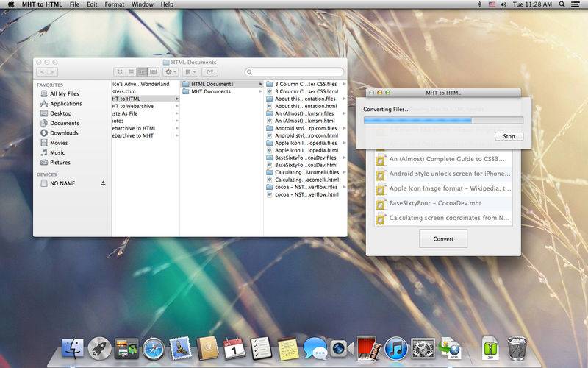Go back in the Finder window
Viewport: 588px width, 368px height.
pyautogui.click(x=42, y=71)
